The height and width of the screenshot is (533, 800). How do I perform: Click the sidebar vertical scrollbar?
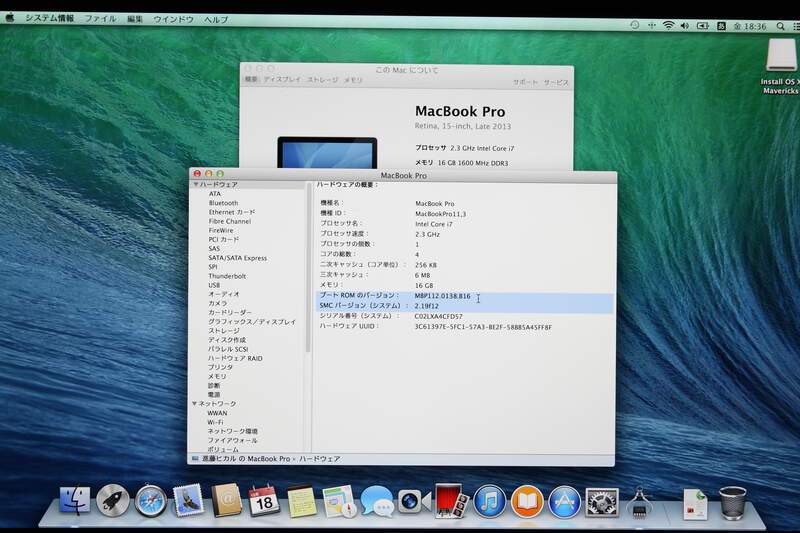308,270
